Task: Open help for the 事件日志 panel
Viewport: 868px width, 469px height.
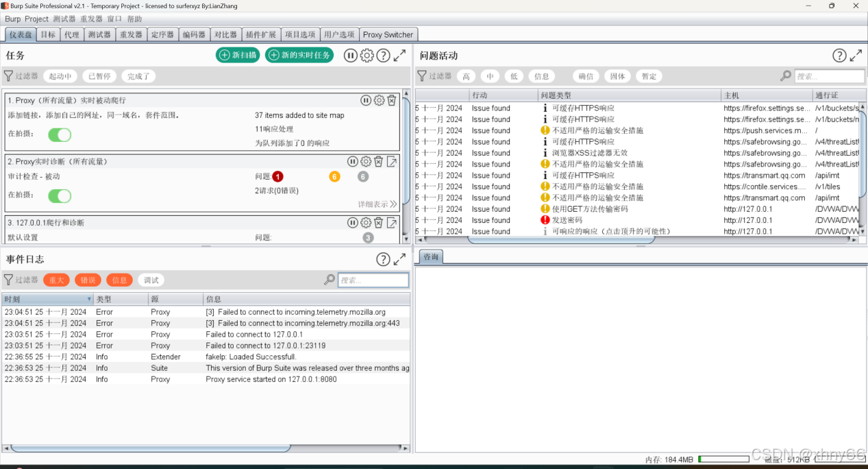Action: tap(384, 259)
